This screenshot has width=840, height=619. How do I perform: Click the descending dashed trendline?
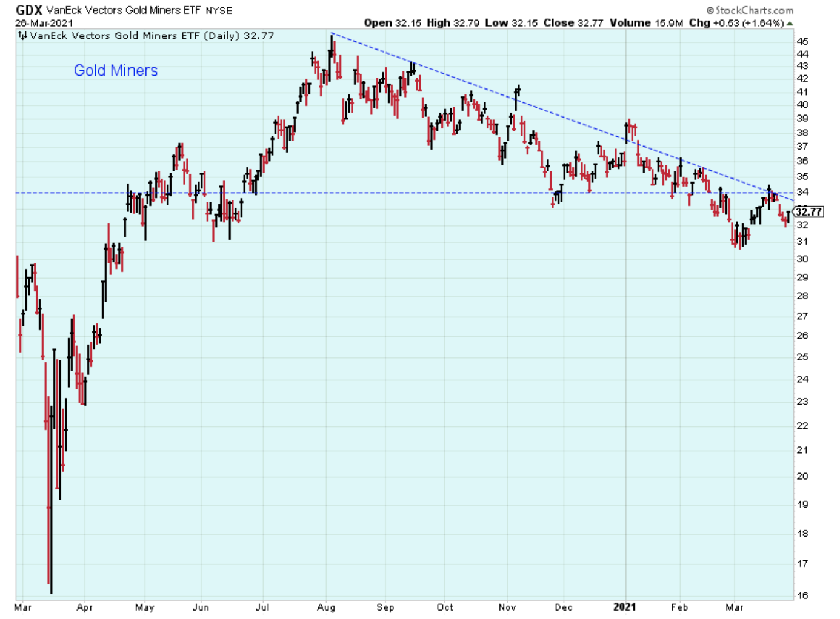tap(564, 117)
